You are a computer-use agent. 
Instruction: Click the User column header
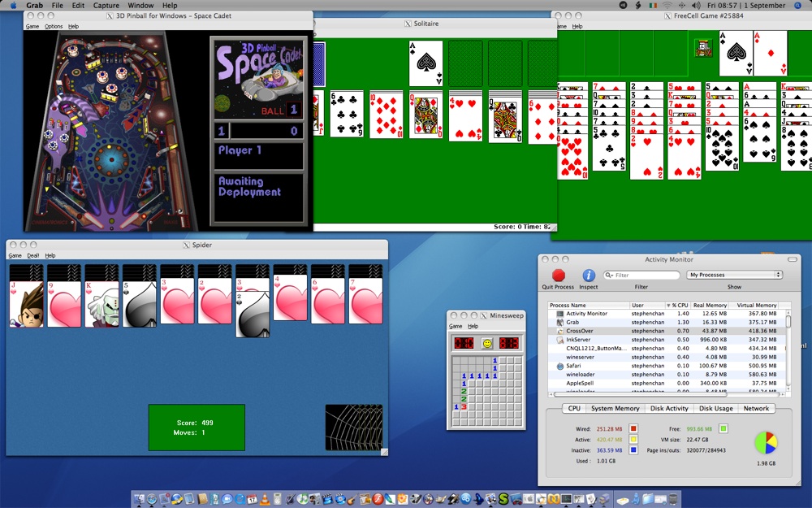click(647, 306)
